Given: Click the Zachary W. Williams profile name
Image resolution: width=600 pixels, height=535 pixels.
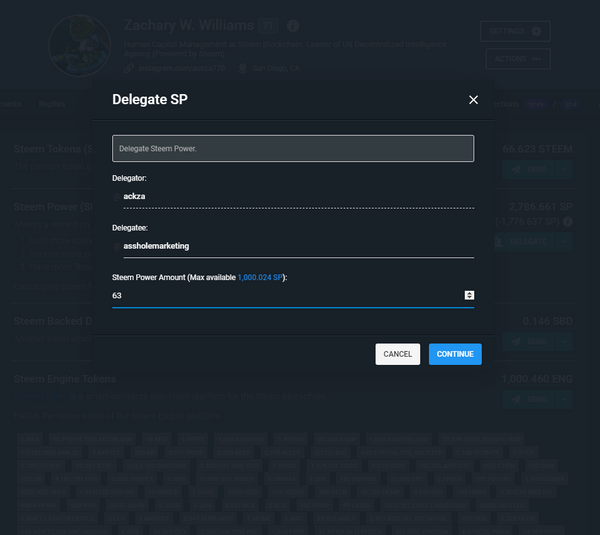Looking at the screenshot, I should tap(189, 25).
